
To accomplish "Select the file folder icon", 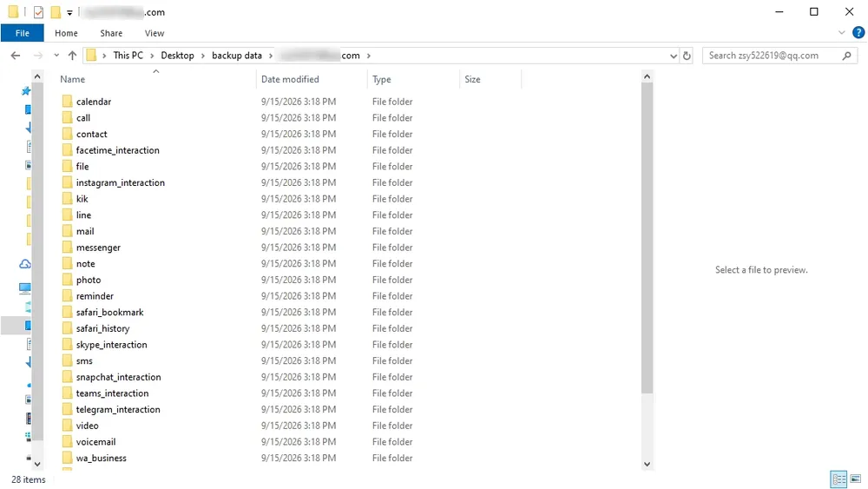I will 67,166.
